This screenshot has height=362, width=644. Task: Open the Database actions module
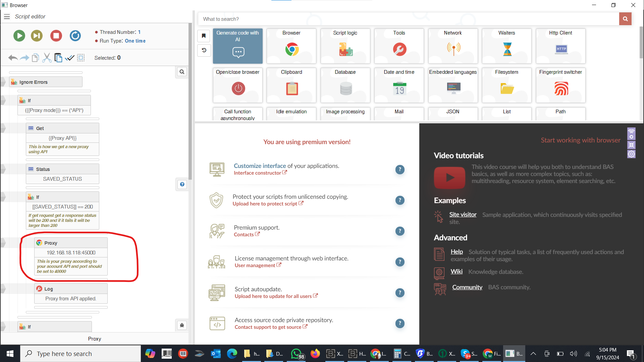(345, 85)
